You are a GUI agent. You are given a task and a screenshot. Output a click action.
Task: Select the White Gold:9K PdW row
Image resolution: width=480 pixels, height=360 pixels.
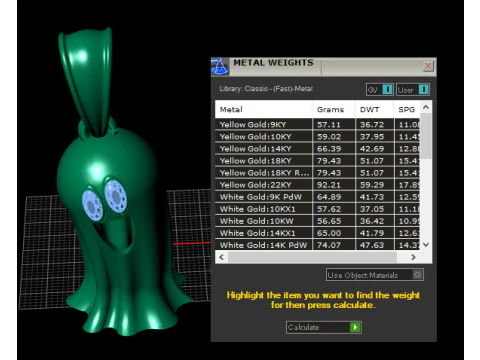(x=317, y=197)
